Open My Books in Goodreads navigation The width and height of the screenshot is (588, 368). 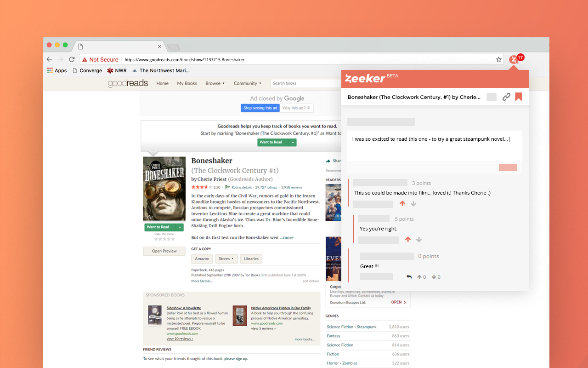(187, 83)
